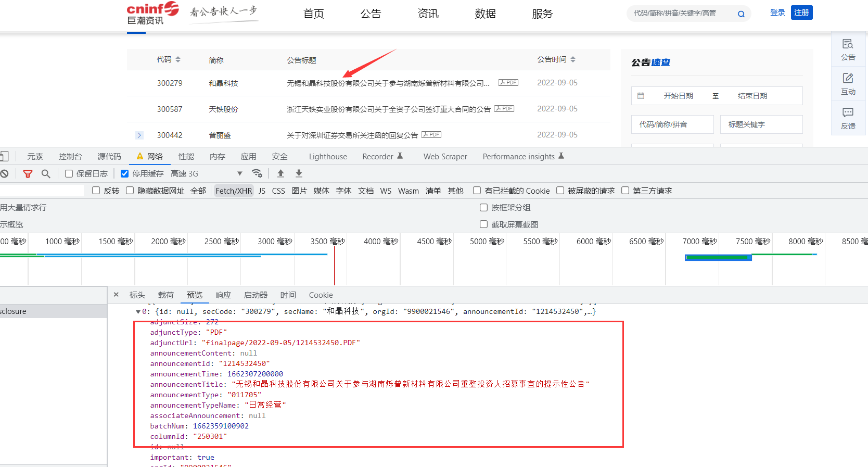The image size is (868, 467).
Task: Open PDF icon for 天铁股份 announcement
Action: click(504, 109)
